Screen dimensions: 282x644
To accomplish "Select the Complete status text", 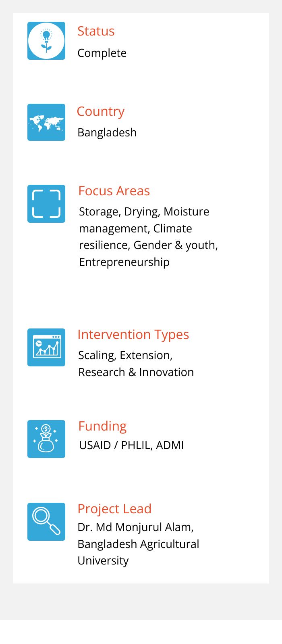I will pyautogui.click(x=102, y=53).
